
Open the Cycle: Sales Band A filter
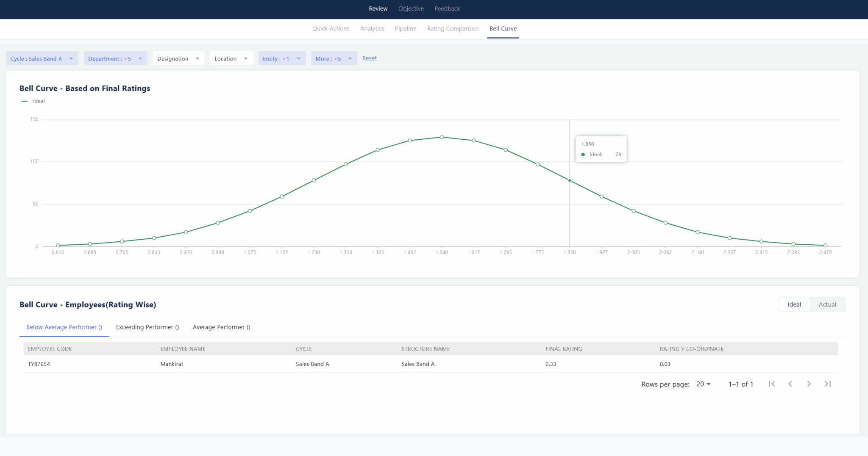(42, 58)
